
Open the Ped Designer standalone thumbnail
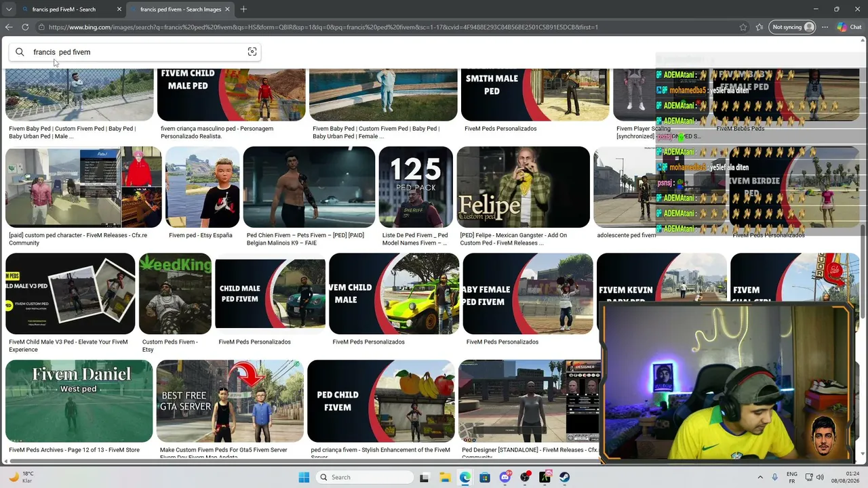click(x=529, y=401)
